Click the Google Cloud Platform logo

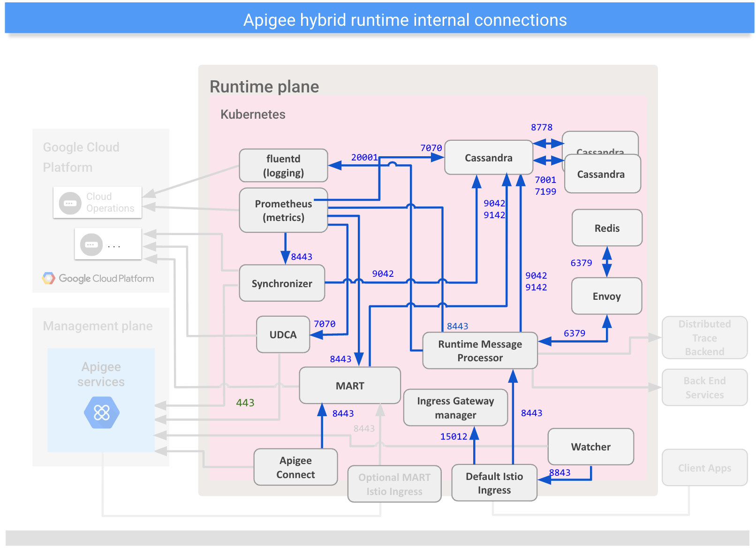(x=98, y=278)
